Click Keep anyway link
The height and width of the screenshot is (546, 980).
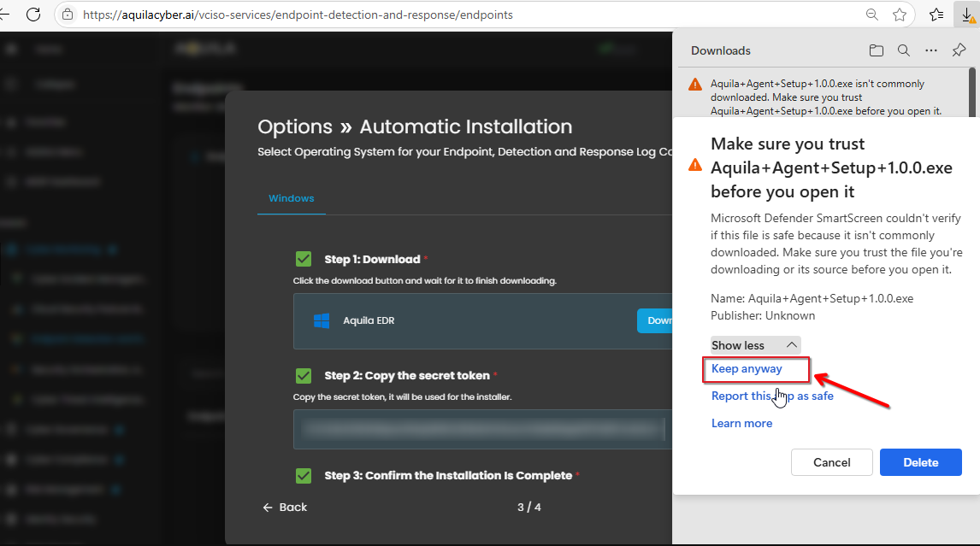click(x=747, y=369)
